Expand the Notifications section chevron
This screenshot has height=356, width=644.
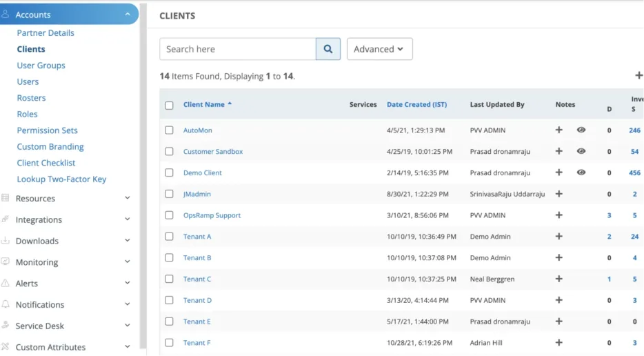pyautogui.click(x=128, y=304)
